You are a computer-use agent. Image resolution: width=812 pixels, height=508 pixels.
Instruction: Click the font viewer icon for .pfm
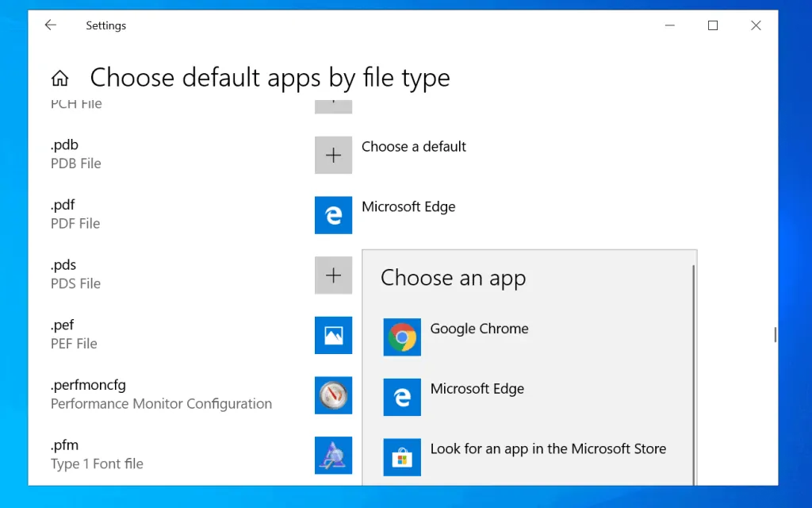coord(333,456)
